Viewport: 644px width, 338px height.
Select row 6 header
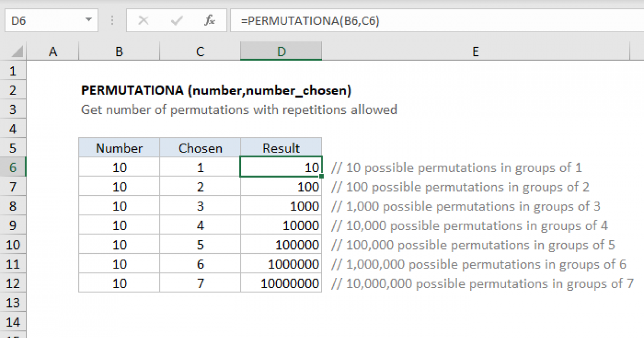[13, 167]
